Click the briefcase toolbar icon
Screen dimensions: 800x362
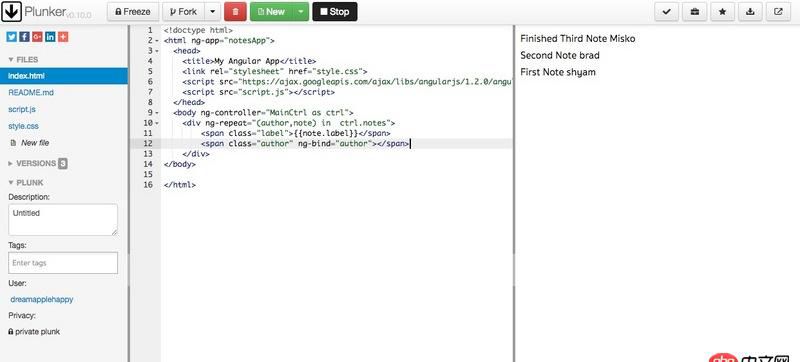point(694,12)
